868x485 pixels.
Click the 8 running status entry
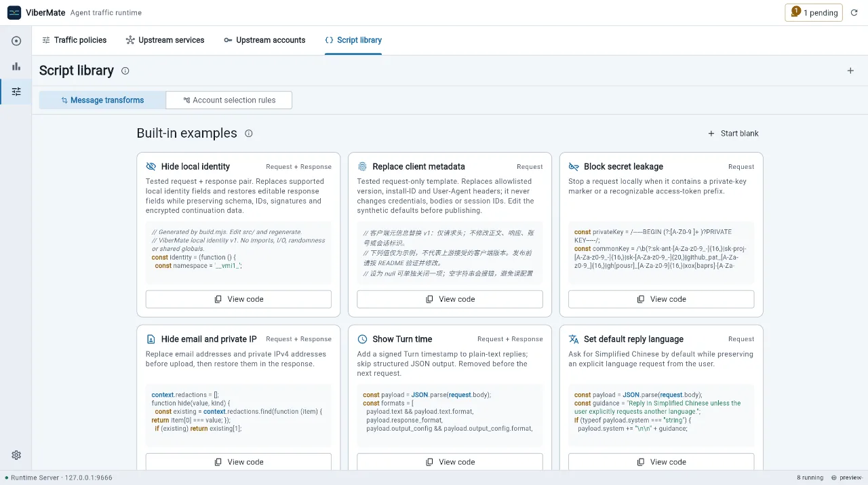point(810,478)
